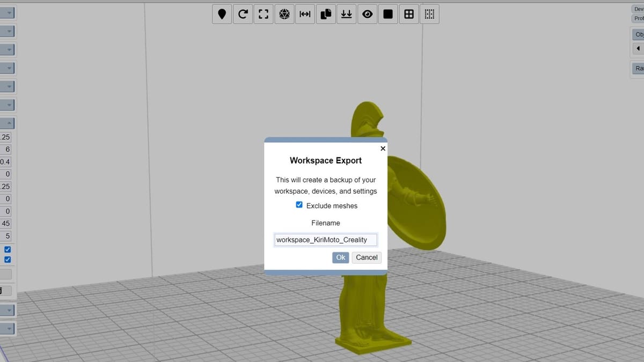Open the partially visible Devi tab at right
This screenshot has height=362, width=644.
pos(638,9)
